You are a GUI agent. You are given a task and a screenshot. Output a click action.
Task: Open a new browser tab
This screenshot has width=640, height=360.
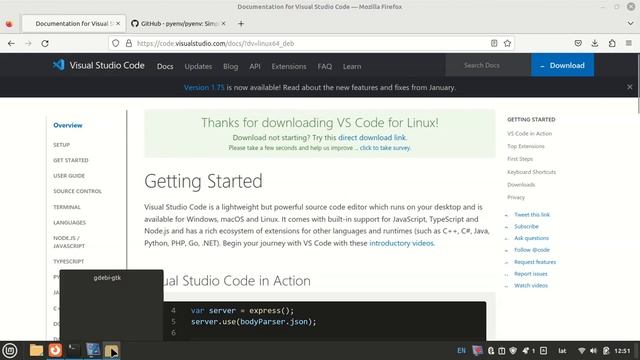241,24
